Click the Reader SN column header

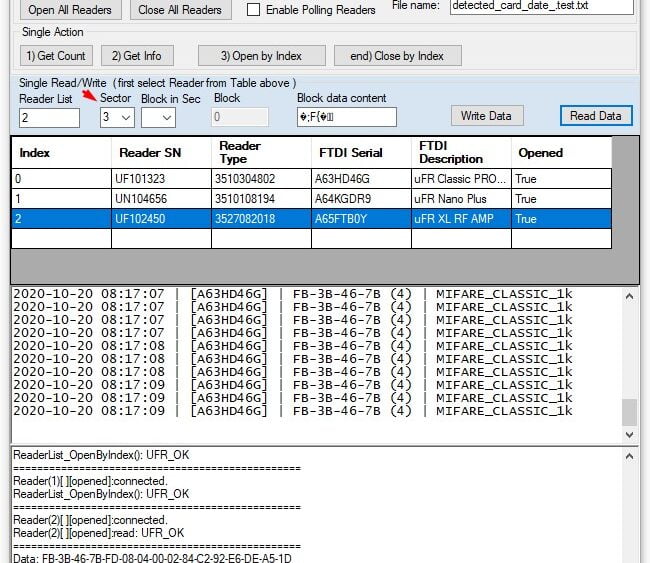pos(161,153)
